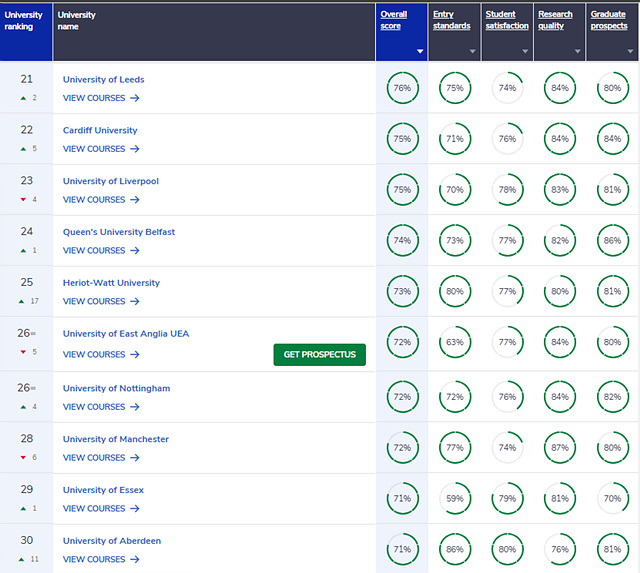Sort by Entry standards column header
Image resolution: width=640 pixels, height=573 pixels.
point(451,20)
